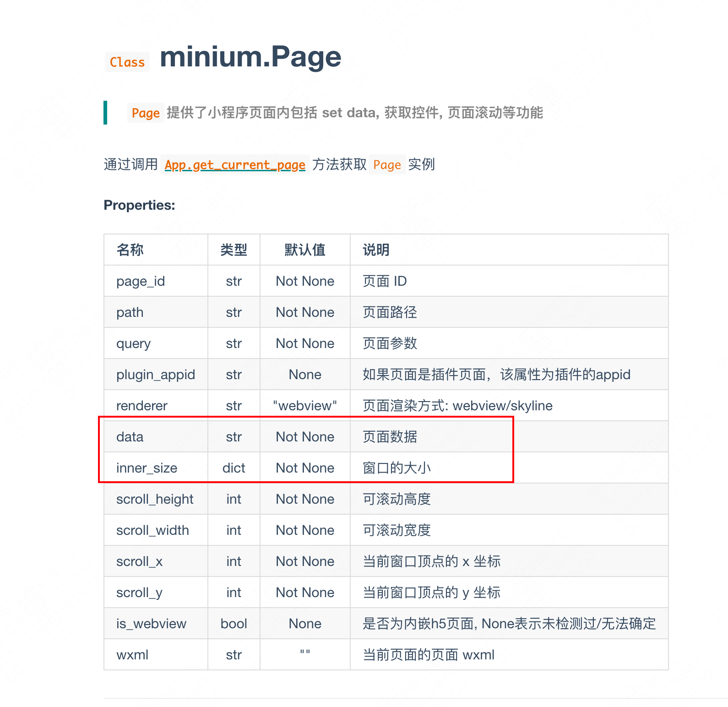This screenshot has height=707, width=728.
Task: Click the plugin_appid cell
Action: click(156, 375)
